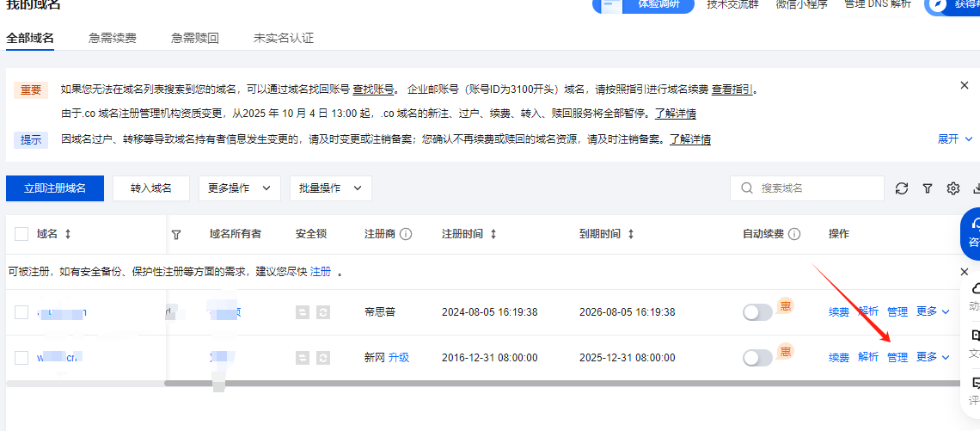Click the magnifier icon in 搜索域名 box
Viewport: 980px width, 431px height.
point(746,188)
